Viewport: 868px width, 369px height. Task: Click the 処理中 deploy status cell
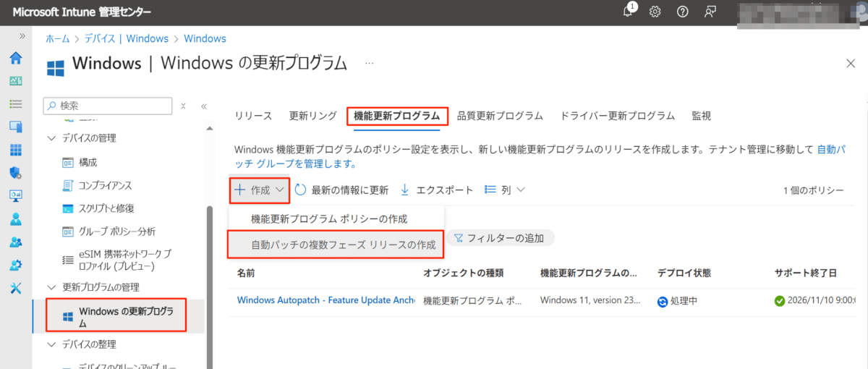677,301
